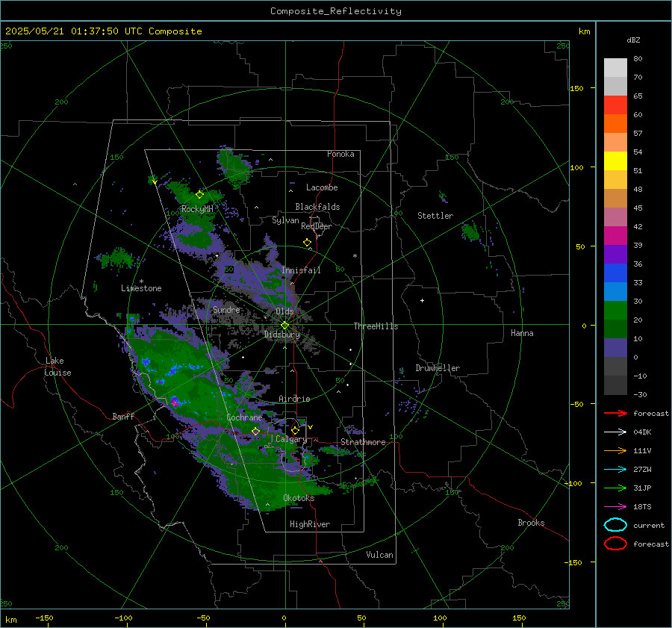Click the Hanna town label
672x628 pixels.
[522, 333]
